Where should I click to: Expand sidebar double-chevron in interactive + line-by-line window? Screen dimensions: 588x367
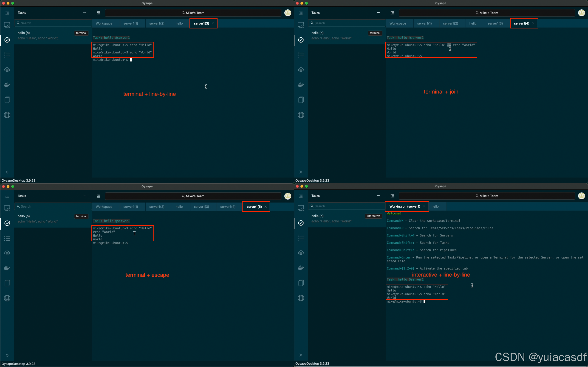click(x=301, y=355)
